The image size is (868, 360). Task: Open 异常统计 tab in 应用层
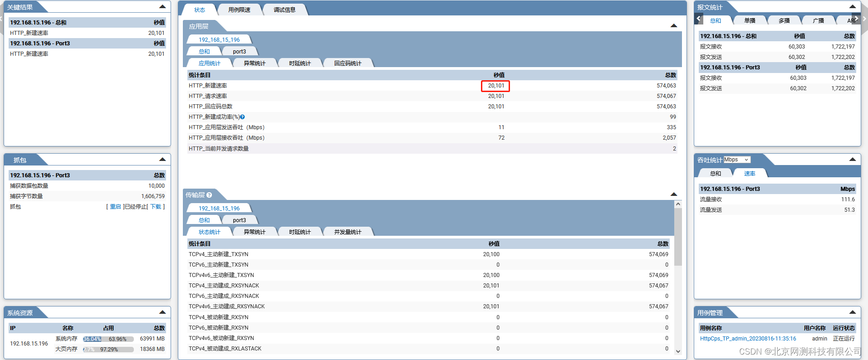pyautogui.click(x=255, y=63)
